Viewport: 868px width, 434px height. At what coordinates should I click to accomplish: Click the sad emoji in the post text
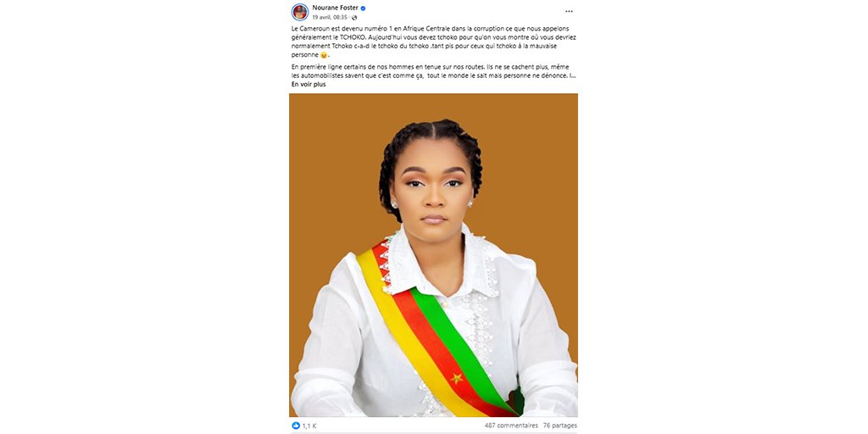324,55
